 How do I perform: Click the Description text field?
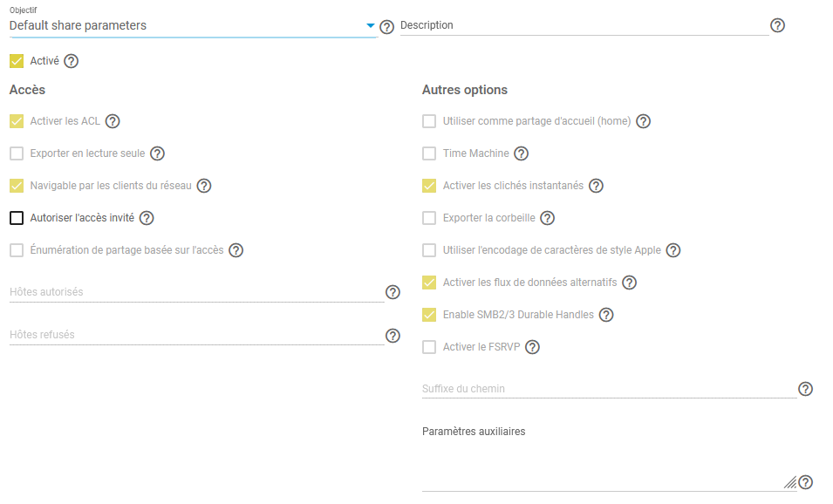(583, 26)
